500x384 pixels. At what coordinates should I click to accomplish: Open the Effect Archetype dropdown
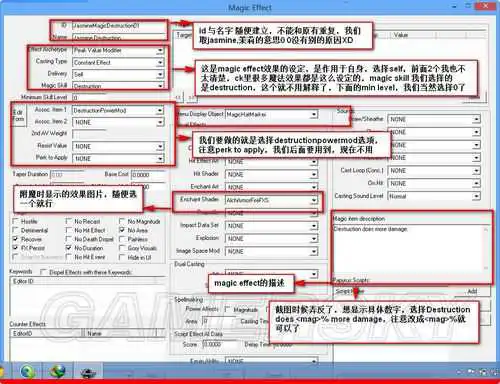[x=118, y=50]
